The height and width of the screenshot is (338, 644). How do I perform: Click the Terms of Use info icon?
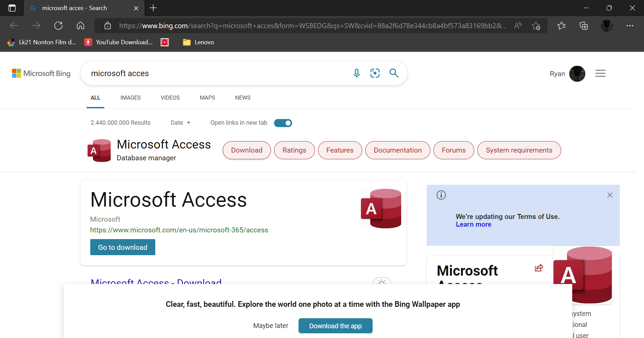coord(441,195)
